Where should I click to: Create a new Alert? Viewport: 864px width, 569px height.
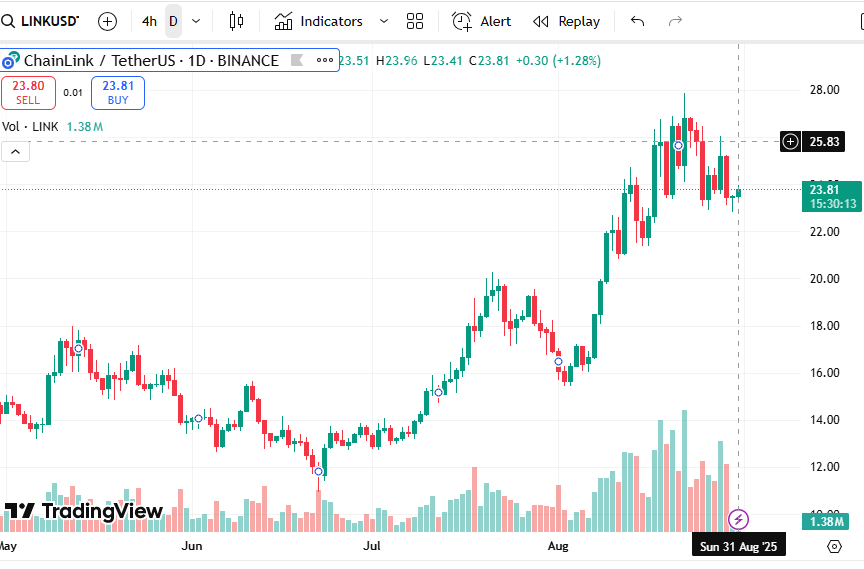(482, 21)
